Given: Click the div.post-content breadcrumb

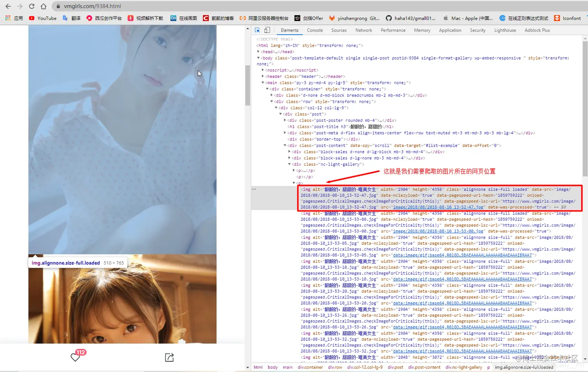Looking at the screenshot, I should 424,367.
